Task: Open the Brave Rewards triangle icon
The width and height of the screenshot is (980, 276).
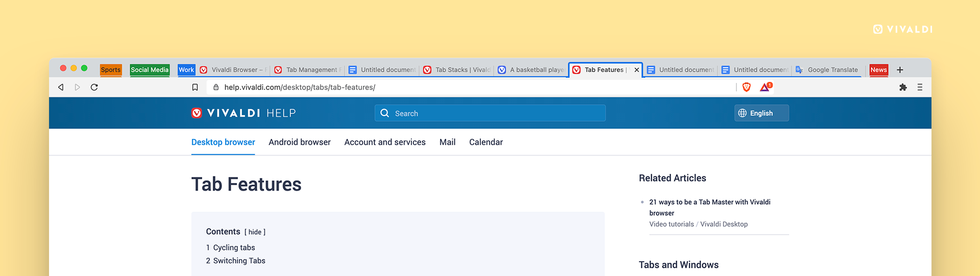Action: (x=766, y=87)
